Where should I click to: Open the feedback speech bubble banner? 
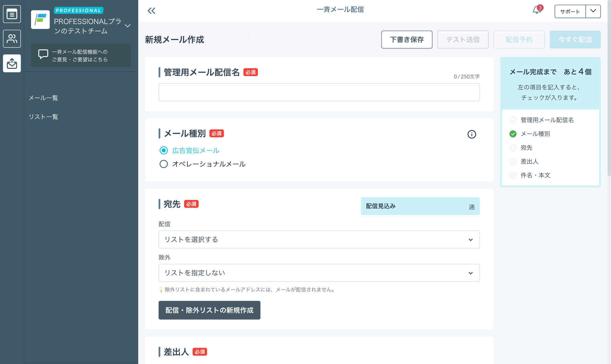[81, 55]
